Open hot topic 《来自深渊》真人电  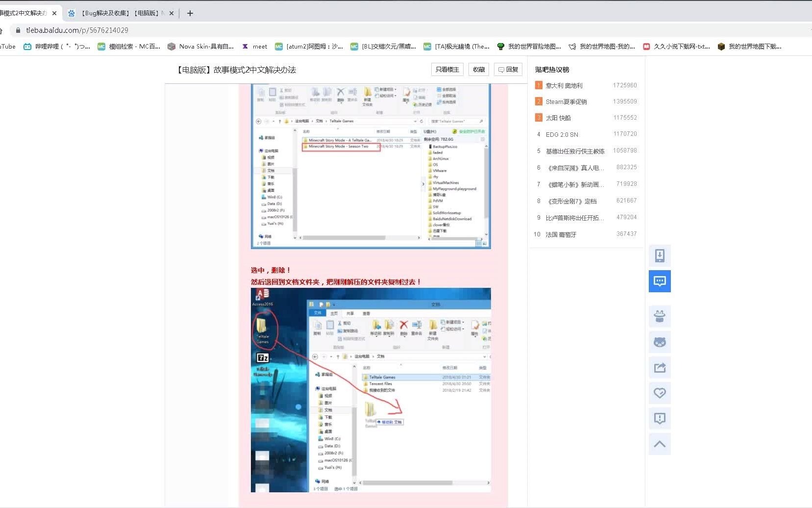point(575,168)
